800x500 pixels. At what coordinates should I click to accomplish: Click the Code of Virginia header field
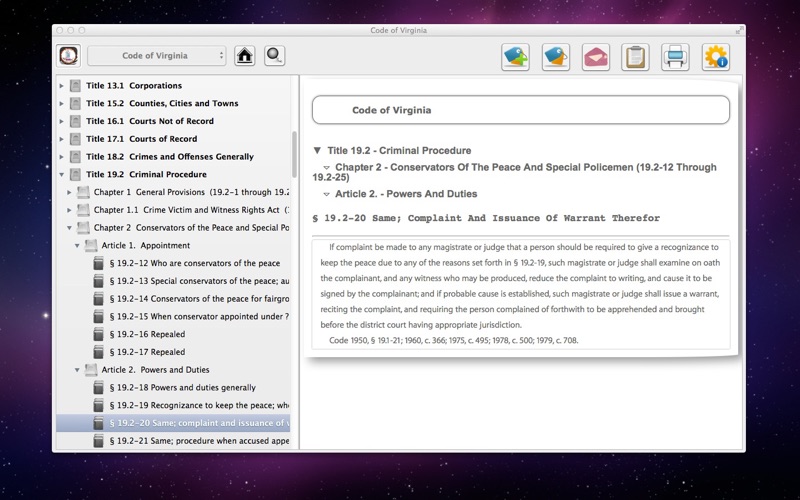521,110
